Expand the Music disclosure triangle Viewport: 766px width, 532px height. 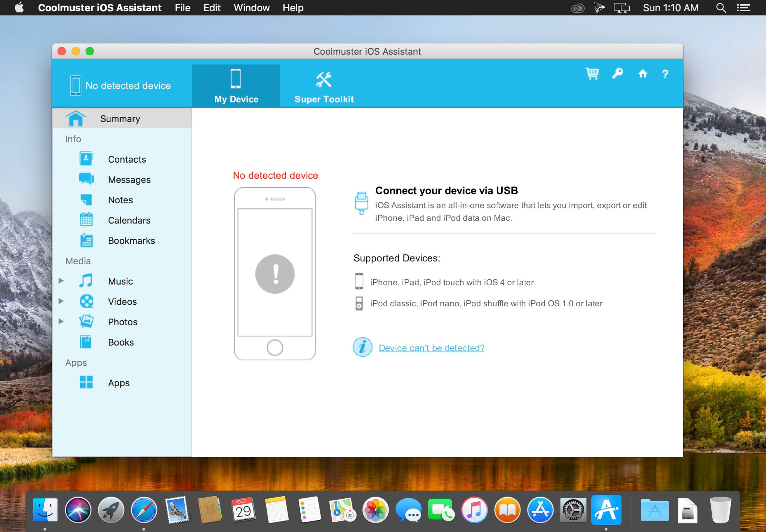click(x=61, y=281)
